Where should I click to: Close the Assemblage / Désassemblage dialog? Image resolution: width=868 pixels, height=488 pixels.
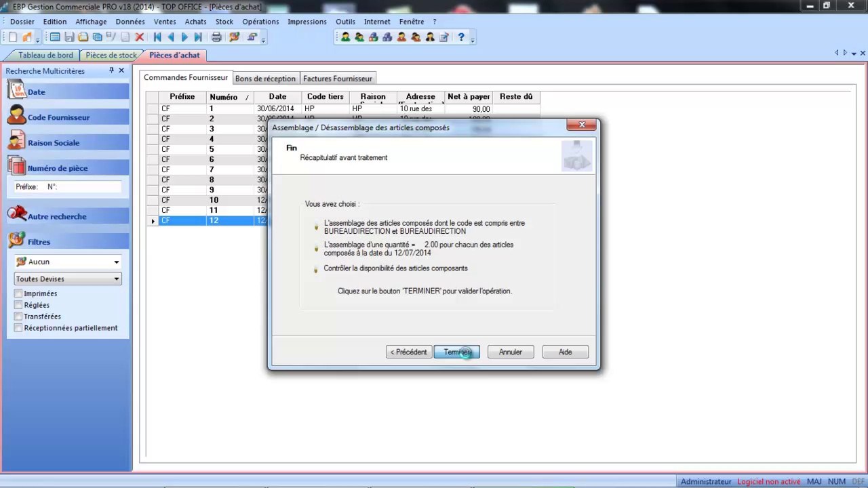(x=582, y=125)
